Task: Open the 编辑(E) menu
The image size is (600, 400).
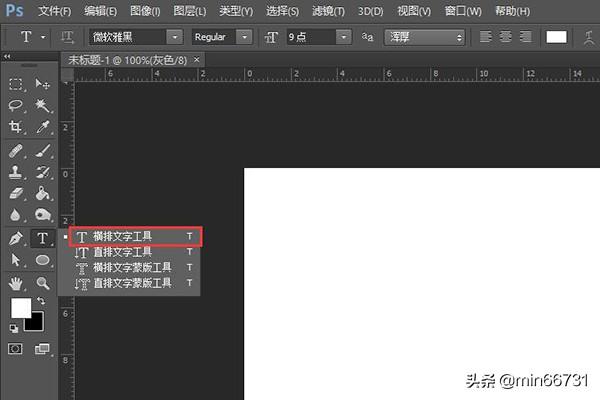Action: [x=100, y=11]
